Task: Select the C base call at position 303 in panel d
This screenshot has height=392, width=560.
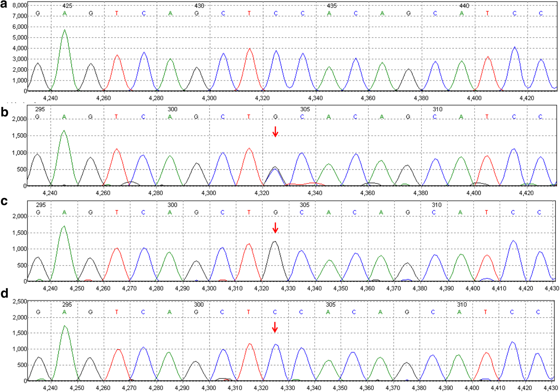Action: 275,312
